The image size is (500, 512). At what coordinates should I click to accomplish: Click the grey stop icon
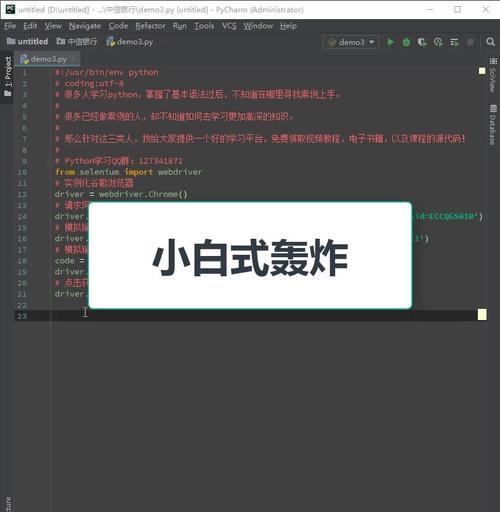click(x=470, y=42)
